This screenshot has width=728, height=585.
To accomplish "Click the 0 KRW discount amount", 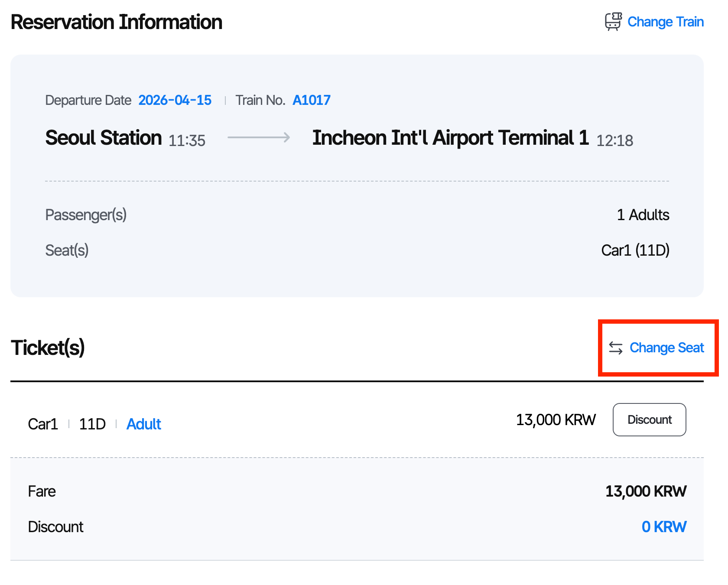I will pyautogui.click(x=664, y=526).
